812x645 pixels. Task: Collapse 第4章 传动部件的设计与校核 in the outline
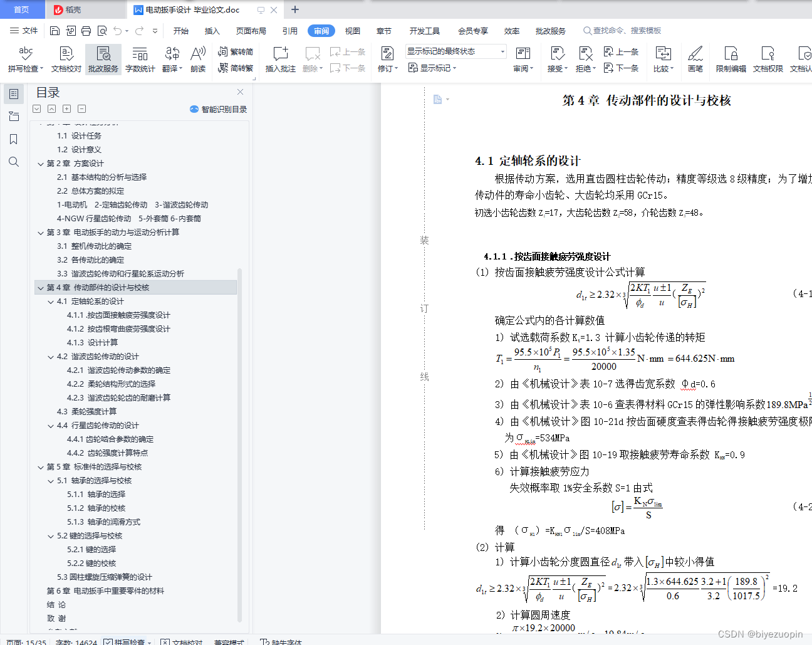tap(41, 287)
